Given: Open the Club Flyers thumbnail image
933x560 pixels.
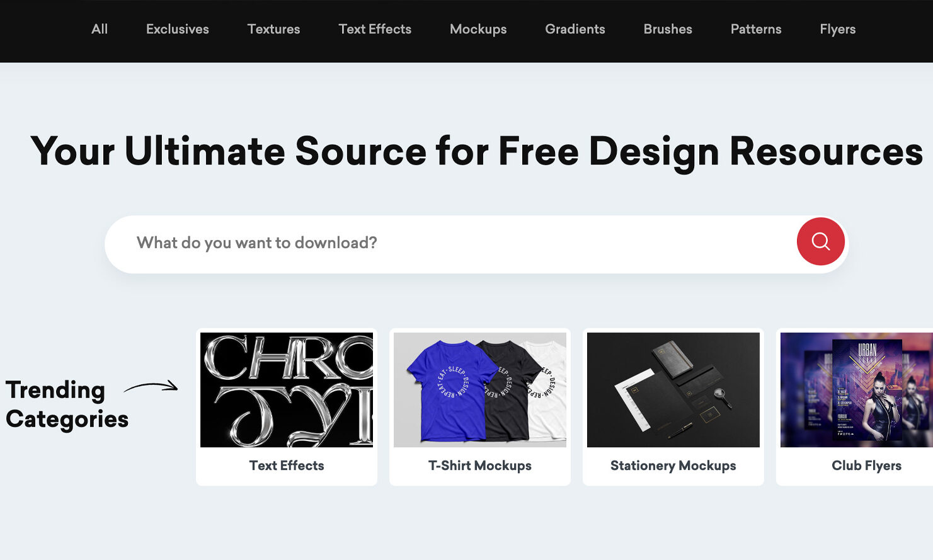Looking at the screenshot, I should 857,390.
